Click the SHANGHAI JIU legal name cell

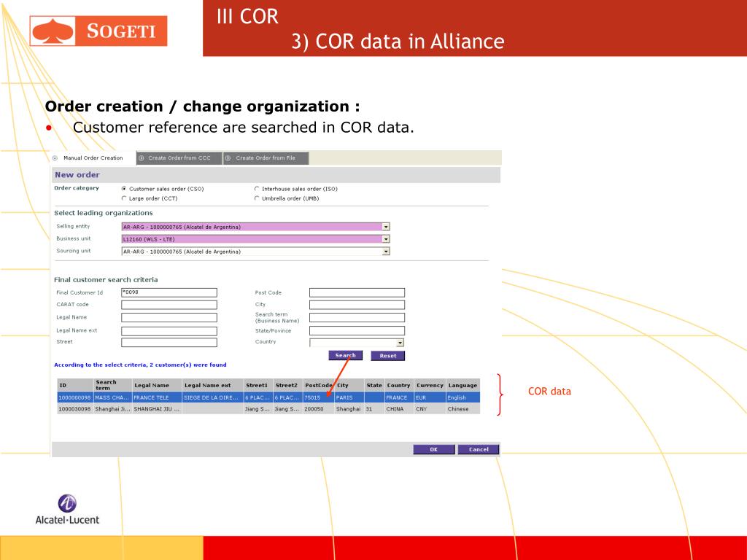tap(158, 409)
